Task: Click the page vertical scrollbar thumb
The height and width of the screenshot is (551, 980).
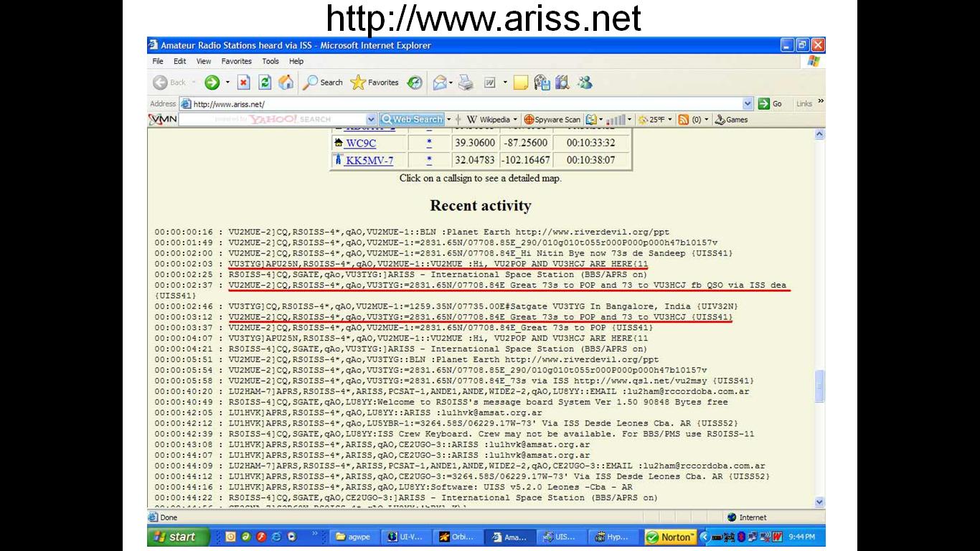Action: point(819,386)
